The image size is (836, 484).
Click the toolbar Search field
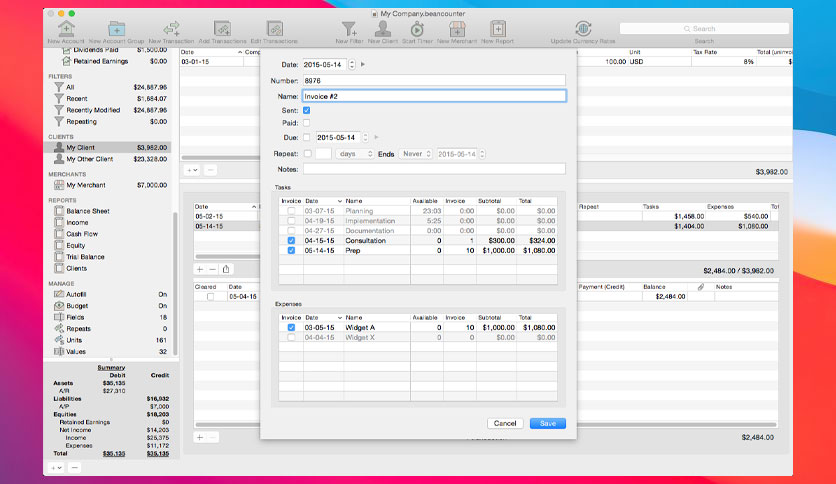[x=704, y=29]
